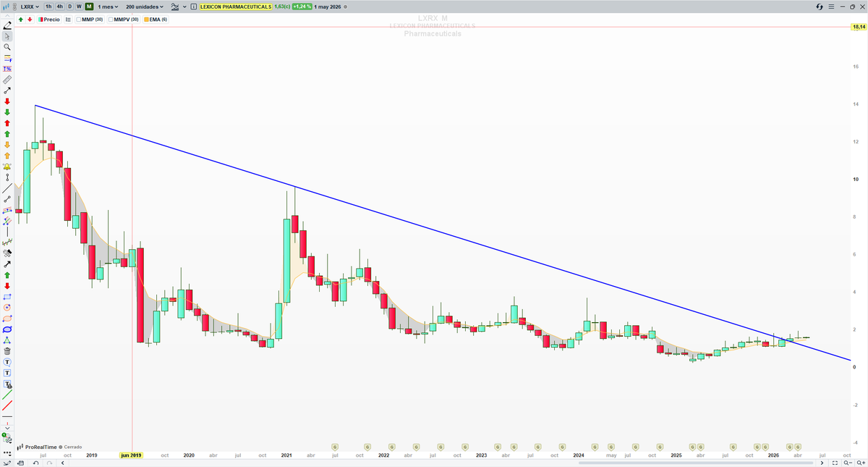Click the trash can delete-objects icon
Viewport: 868px width, 467px height.
[7, 351]
